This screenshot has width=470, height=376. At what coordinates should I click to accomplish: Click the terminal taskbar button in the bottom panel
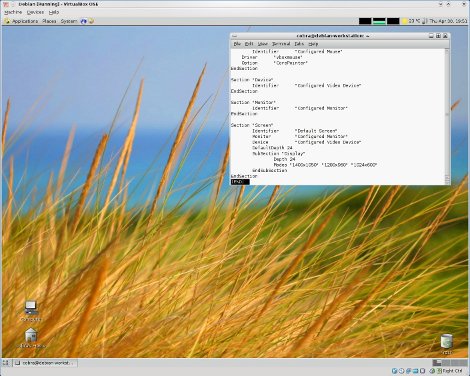(45, 363)
